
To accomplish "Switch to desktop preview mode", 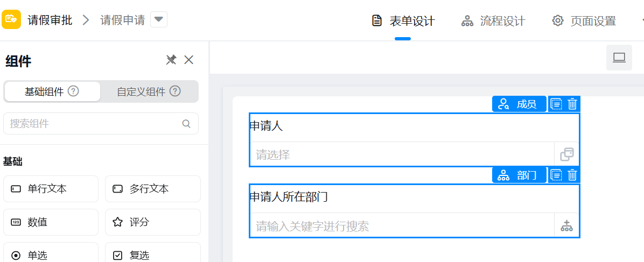I will pyautogui.click(x=619, y=58).
